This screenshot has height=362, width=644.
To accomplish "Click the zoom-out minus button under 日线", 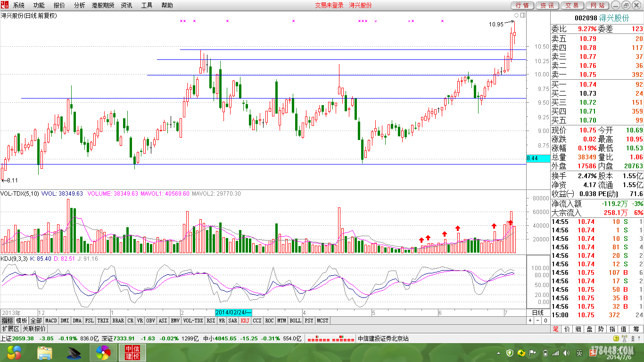I will [x=537, y=321].
